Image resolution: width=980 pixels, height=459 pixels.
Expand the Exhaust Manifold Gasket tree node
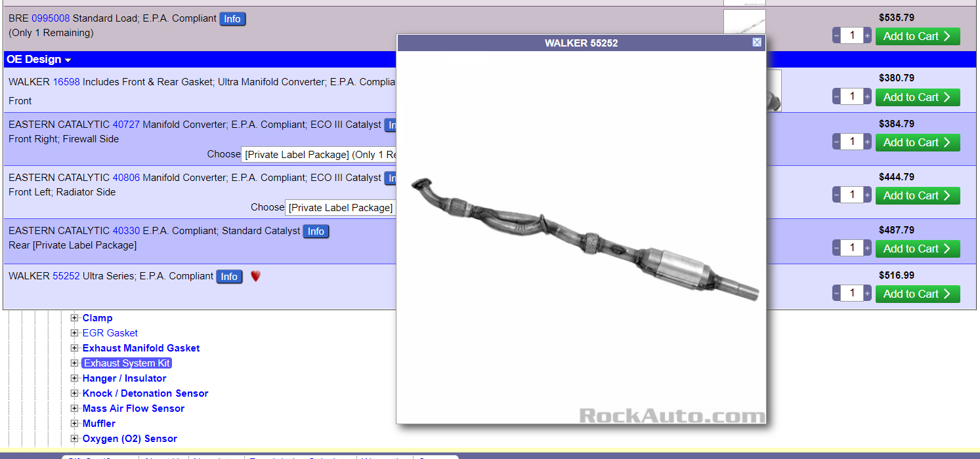coord(74,348)
